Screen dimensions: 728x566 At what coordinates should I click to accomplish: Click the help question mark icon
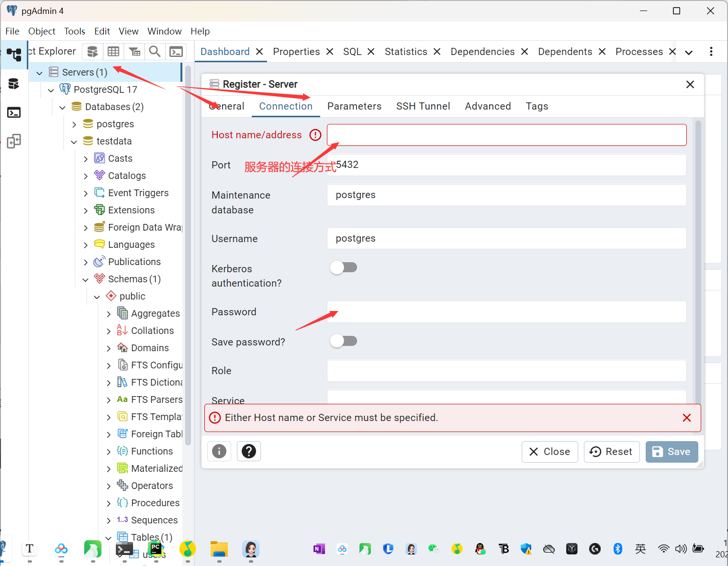249,451
